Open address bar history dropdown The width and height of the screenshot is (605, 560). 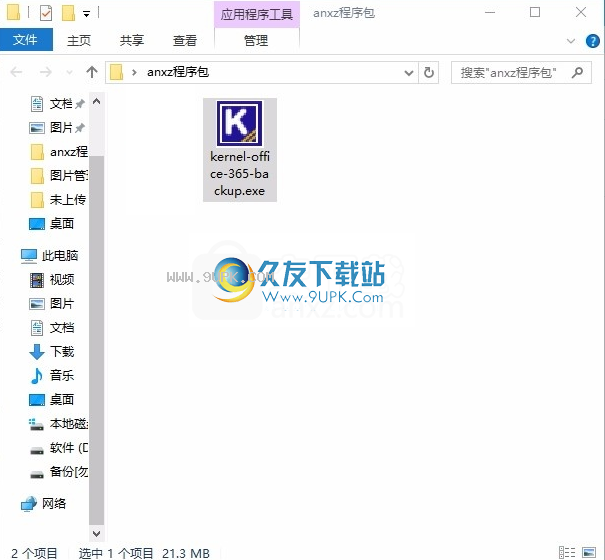coord(409,73)
